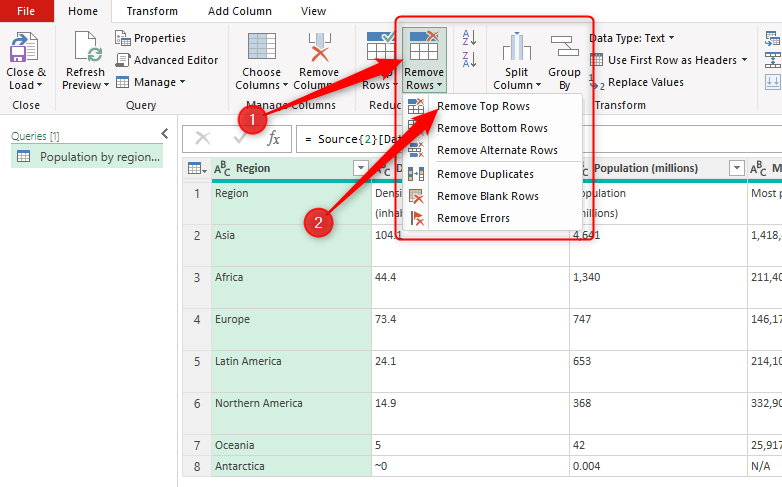The height and width of the screenshot is (487, 782).
Task: Click the ABC type icon of Region column
Action: 222,169
